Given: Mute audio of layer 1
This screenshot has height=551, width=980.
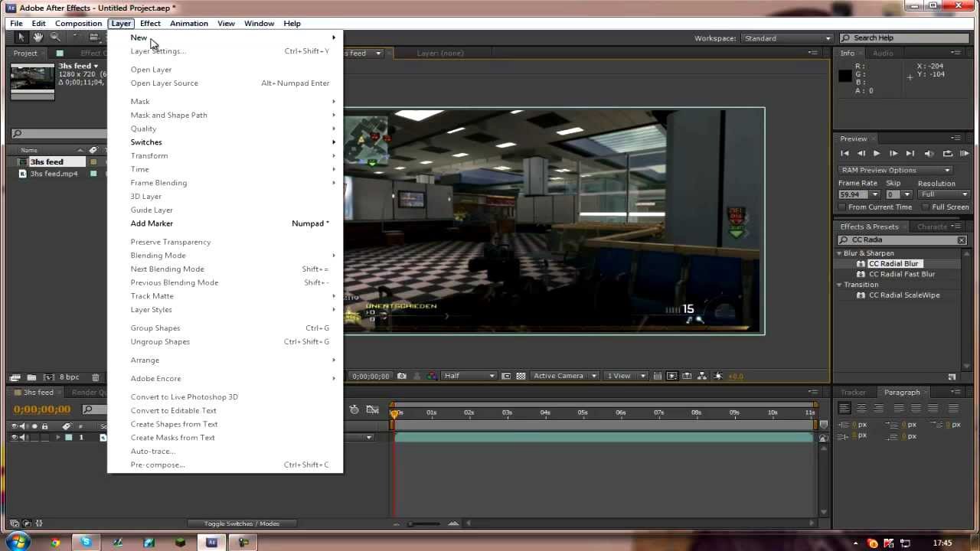Looking at the screenshot, I should pyautogui.click(x=24, y=437).
